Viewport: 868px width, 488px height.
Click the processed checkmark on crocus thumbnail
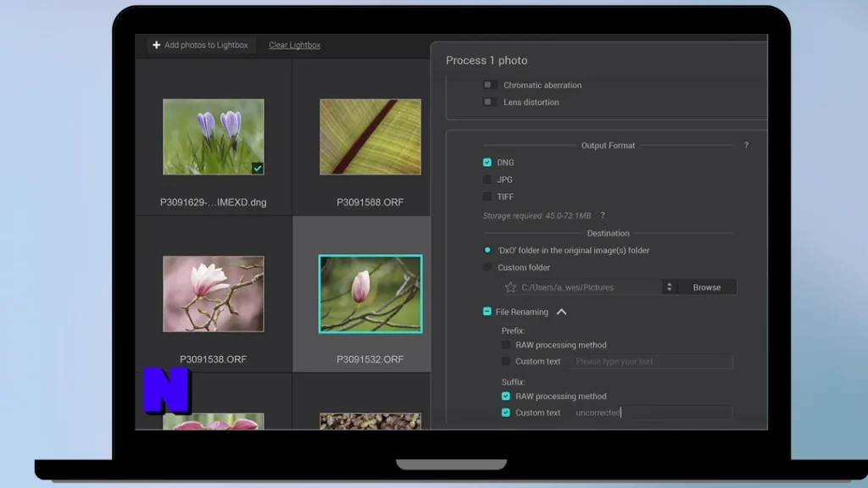[258, 169]
